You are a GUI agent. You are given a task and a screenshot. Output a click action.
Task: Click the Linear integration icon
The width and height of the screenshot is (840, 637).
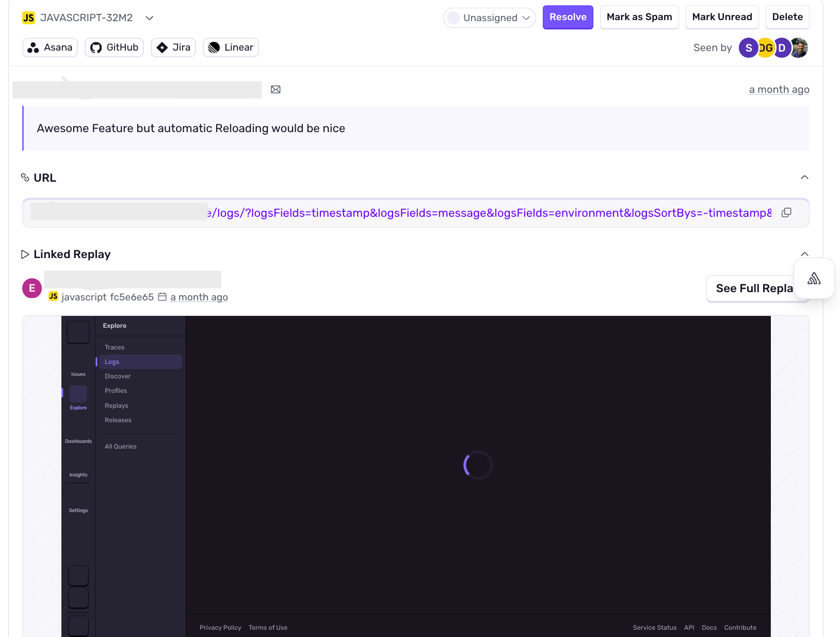(214, 47)
